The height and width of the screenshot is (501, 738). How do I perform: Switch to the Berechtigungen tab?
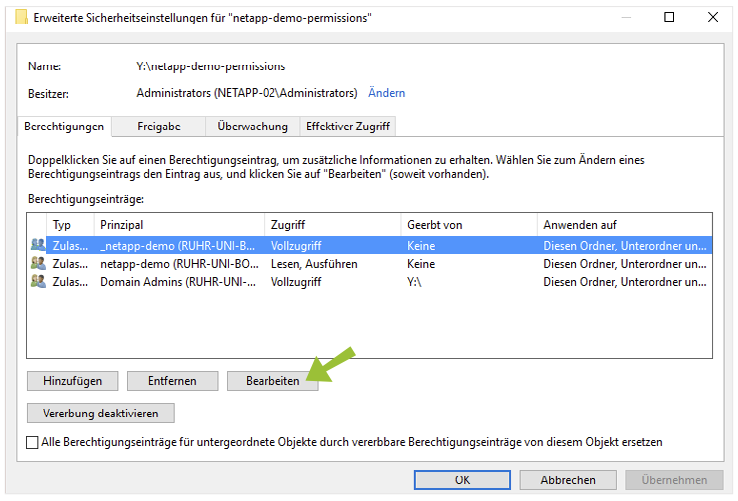(x=64, y=126)
